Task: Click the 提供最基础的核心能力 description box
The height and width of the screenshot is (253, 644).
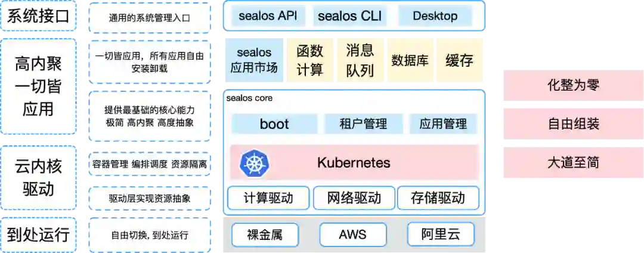Action: (x=150, y=116)
